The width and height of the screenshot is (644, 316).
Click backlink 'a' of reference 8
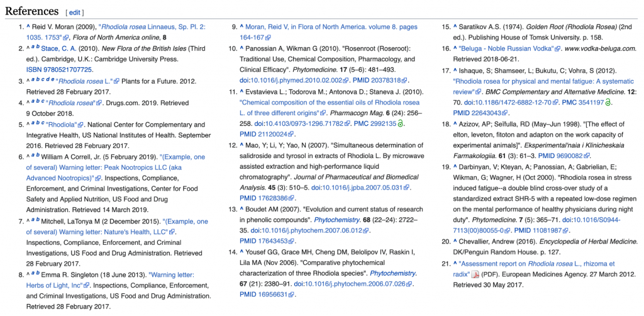[33, 274]
